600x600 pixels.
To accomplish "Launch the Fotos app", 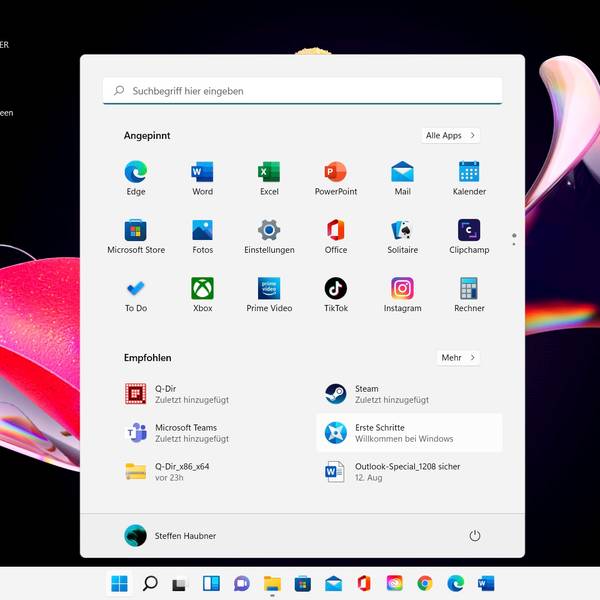I will tap(202, 236).
